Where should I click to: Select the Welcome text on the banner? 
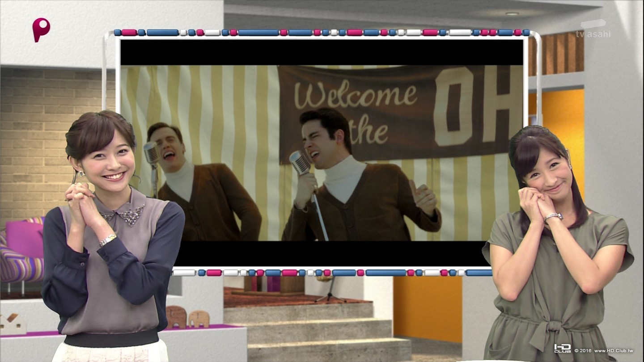tap(356, 96)
